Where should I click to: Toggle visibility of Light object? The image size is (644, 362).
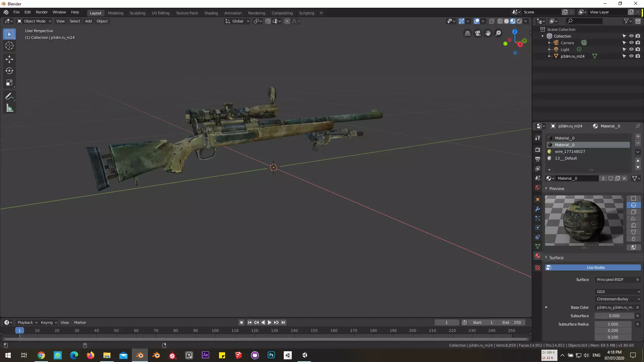point(631,50)
